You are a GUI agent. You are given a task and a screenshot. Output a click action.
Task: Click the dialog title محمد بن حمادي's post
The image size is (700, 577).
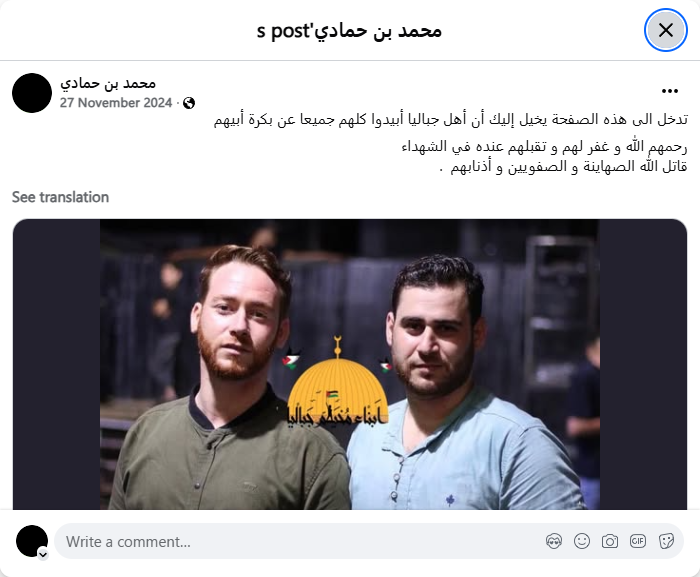tap(349, 30)
